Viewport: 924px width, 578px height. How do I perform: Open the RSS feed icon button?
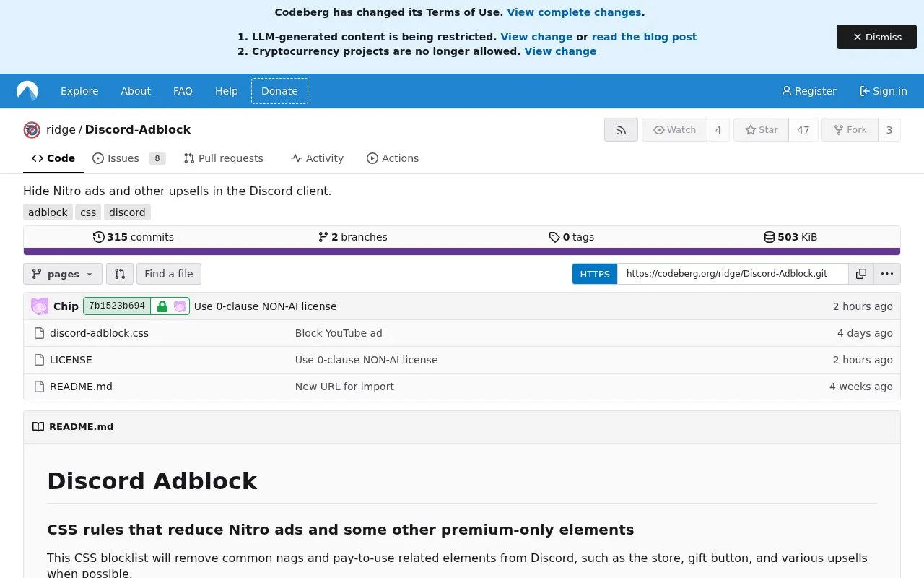(x=621, y=129)
